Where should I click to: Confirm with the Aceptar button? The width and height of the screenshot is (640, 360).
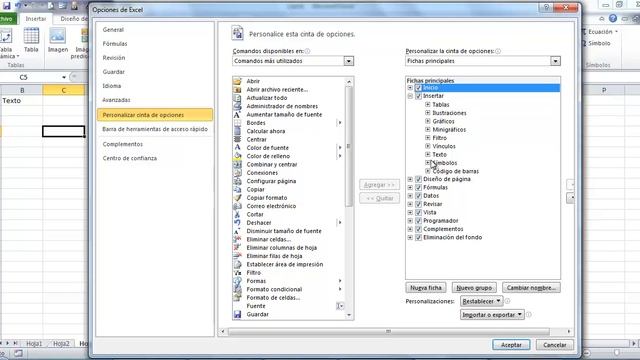(x=511, y=345)
